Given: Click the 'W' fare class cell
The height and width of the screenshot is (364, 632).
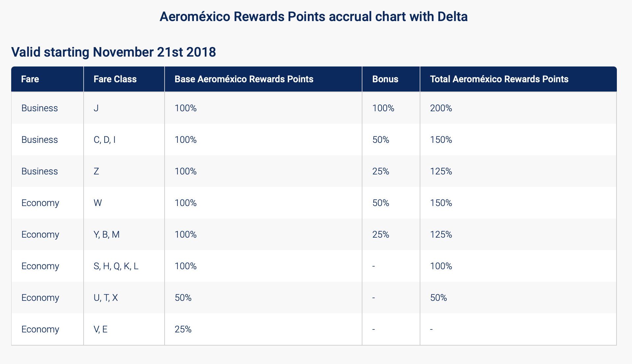Looking at the screenshot, I should point(97,203).
